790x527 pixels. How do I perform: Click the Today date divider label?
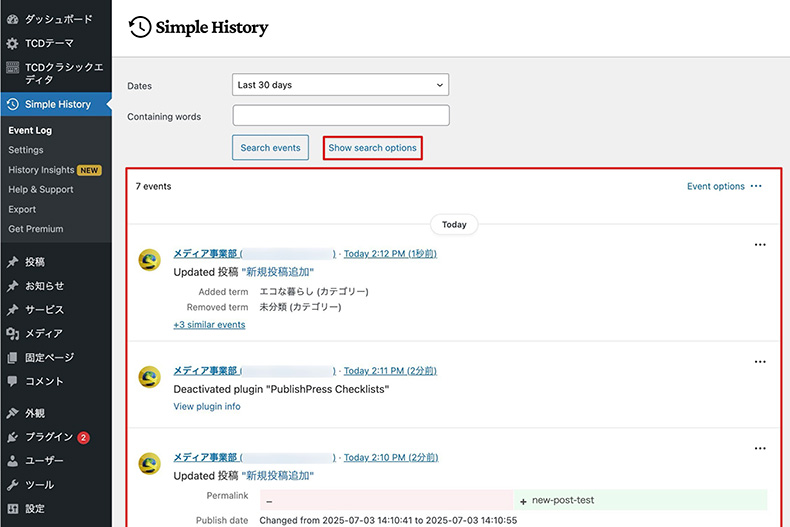(x=454, y=225)
